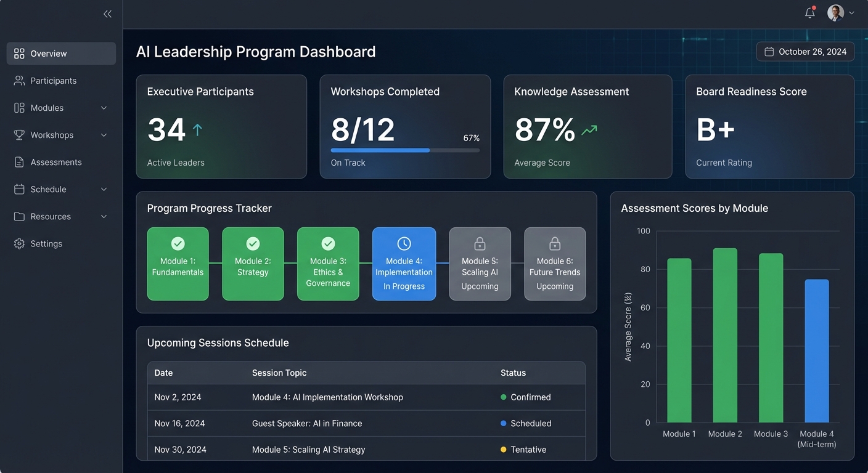
Task: Select the Workshops trophy icon
Action: [x=18, y=135]
